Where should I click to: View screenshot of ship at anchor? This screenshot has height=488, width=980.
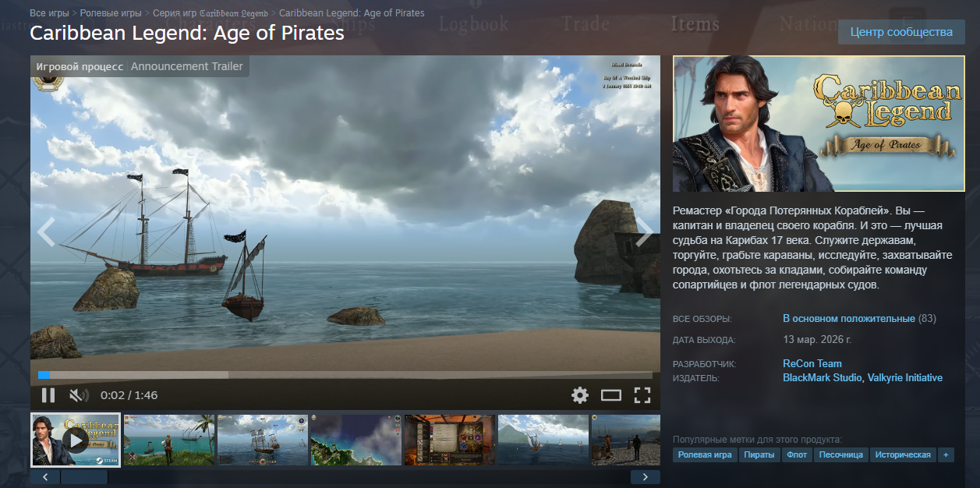pyautogui.click(x=263, y=440)
